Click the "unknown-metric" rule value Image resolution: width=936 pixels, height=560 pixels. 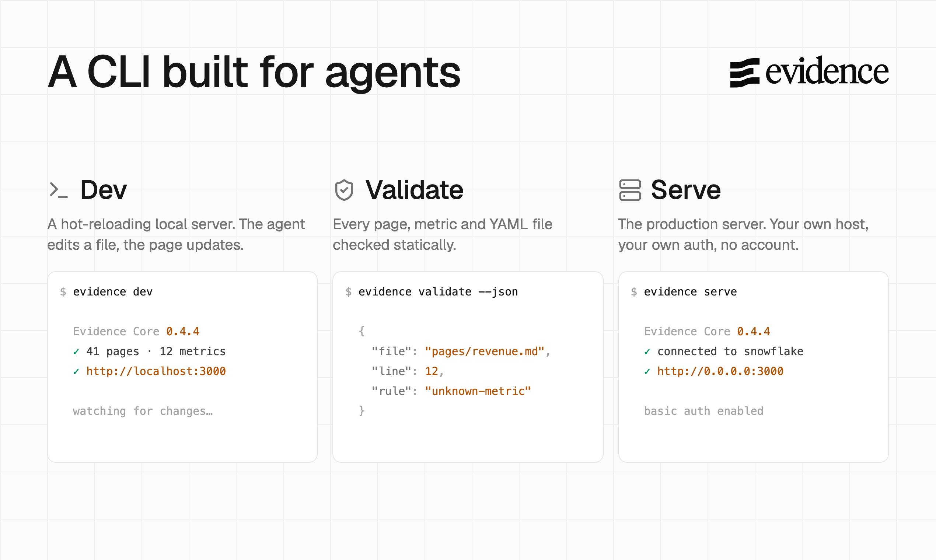(478, 391)
